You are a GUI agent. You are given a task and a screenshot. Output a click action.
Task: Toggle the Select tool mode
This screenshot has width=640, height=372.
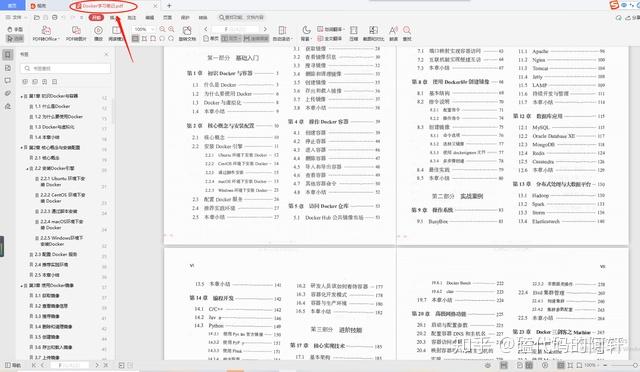click(x=15, y=38)
